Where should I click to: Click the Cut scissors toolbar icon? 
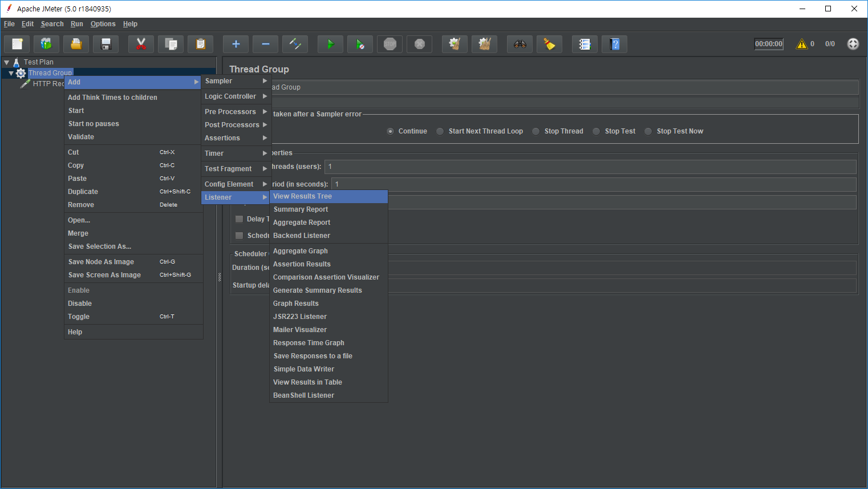click(x=141, y=44)
